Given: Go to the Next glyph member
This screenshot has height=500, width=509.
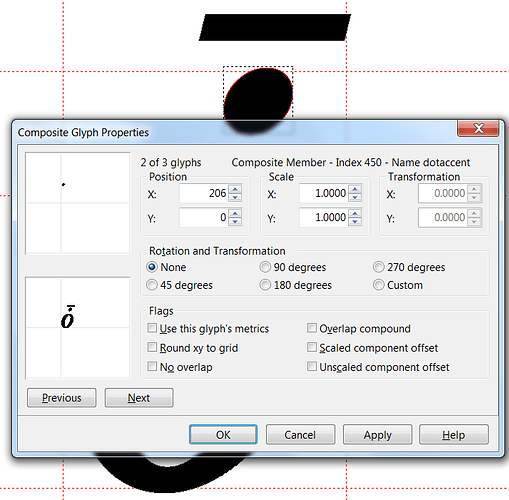Looking at the screenshot, I should pyautogui.click(x=139, y=398).
